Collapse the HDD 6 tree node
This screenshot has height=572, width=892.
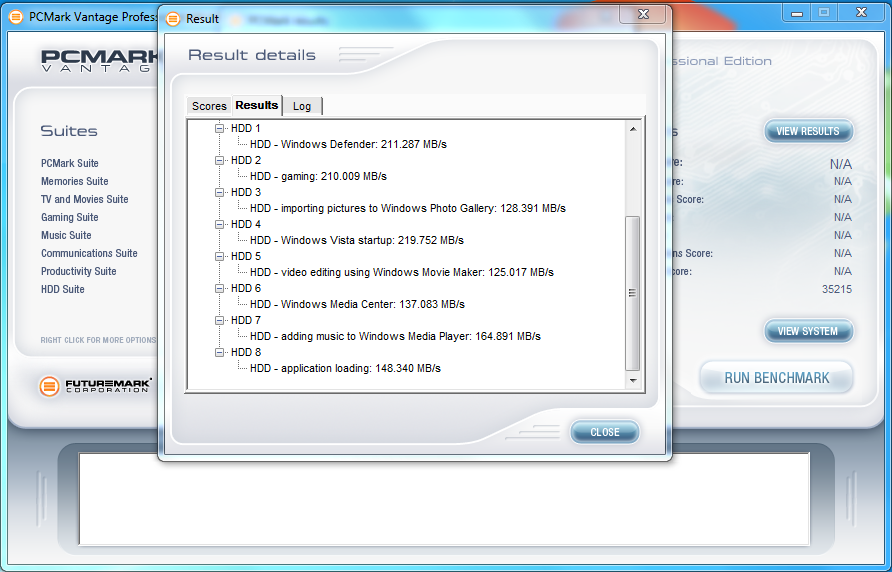click(219, 289)
